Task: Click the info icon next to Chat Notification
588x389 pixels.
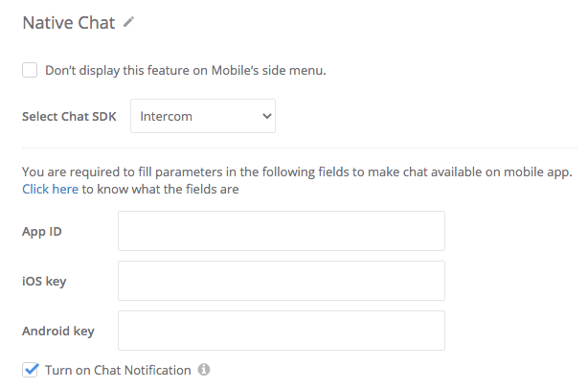Action: 204,370
